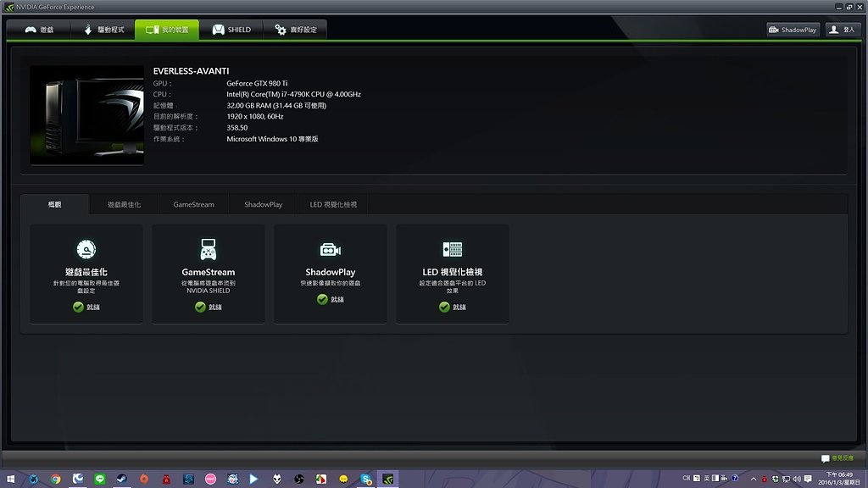Click the GeForce GTX 980 Ti text
Viewport: 868px width, 488px height.
257,84
